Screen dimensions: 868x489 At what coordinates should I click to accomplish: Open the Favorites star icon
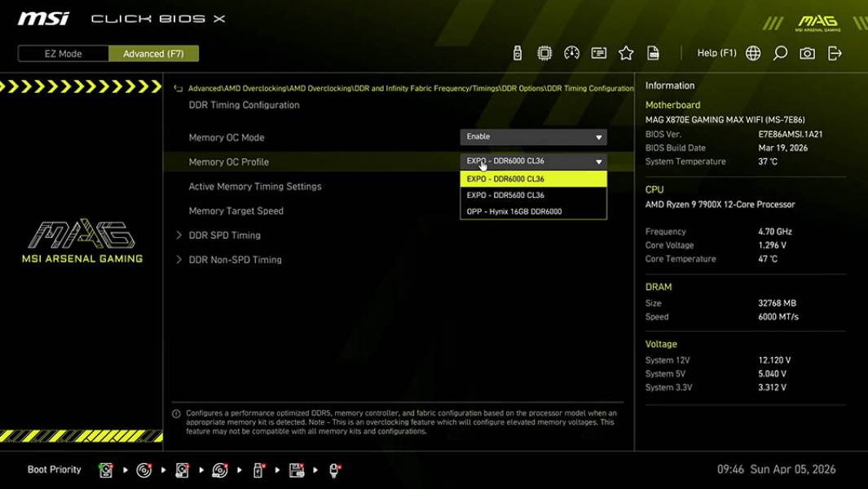626,52
